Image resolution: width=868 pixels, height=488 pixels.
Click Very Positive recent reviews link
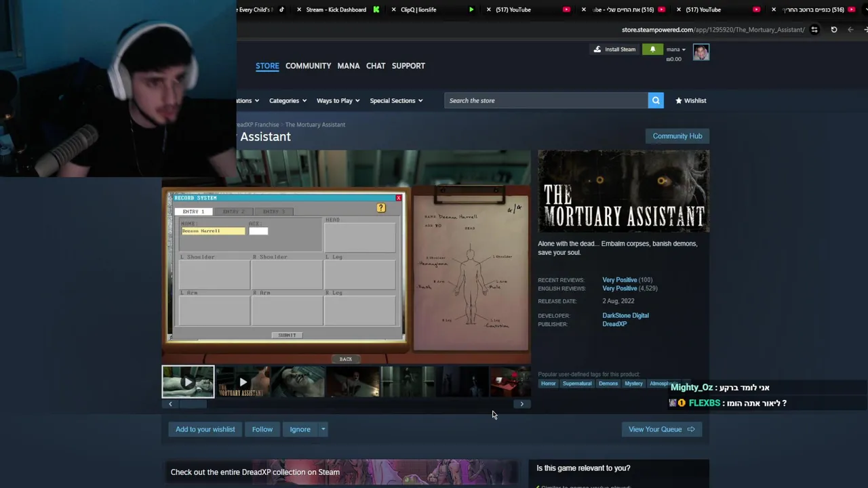(x=619, y=280)
